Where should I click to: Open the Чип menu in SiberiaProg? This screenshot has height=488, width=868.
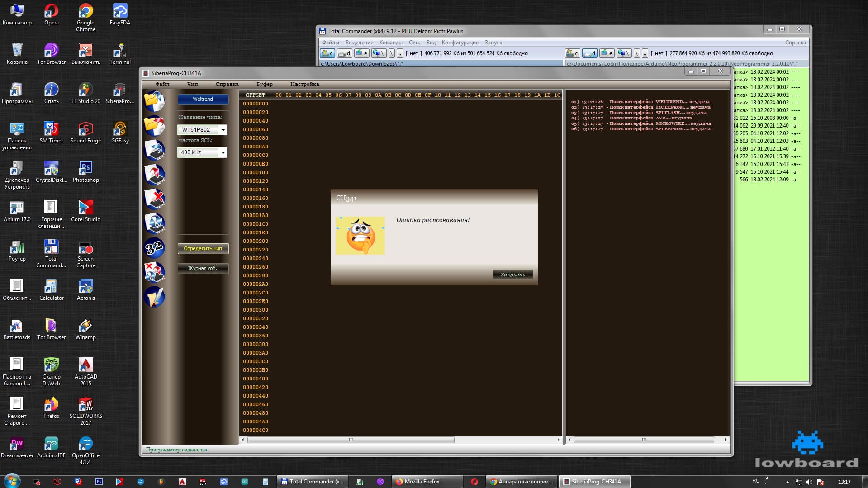coord(192,84)
